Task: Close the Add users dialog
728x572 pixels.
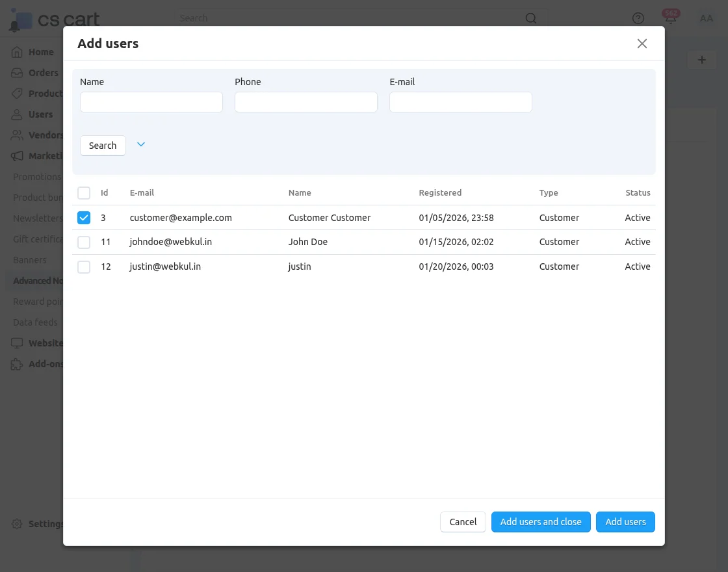Action: [642, 44]
